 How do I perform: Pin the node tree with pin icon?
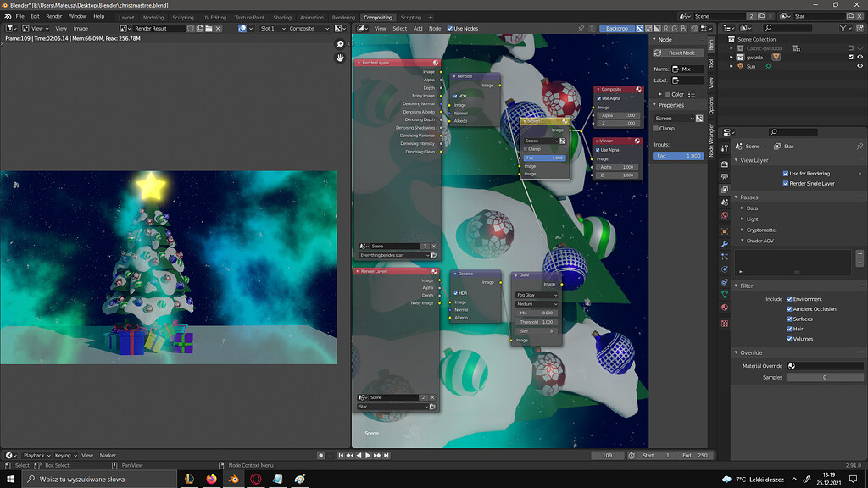click(581, 28)
